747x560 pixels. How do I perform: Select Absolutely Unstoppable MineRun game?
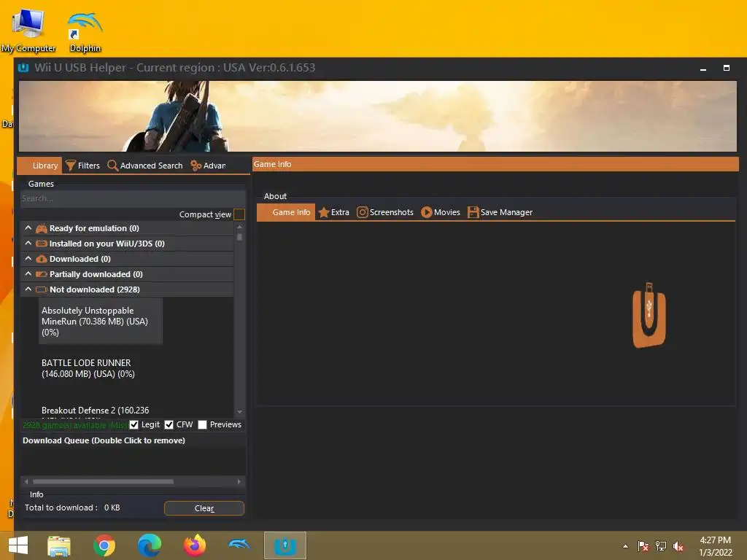(x=101, y=322)
